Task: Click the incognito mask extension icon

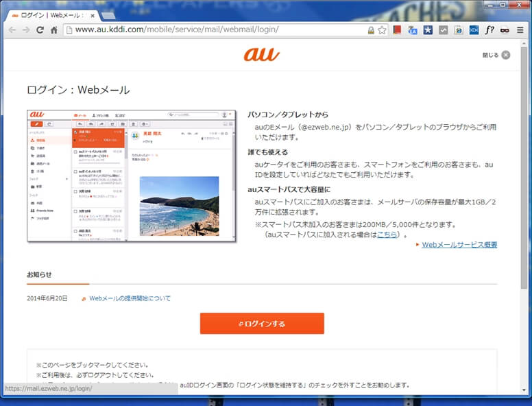Action: point(505,30)
